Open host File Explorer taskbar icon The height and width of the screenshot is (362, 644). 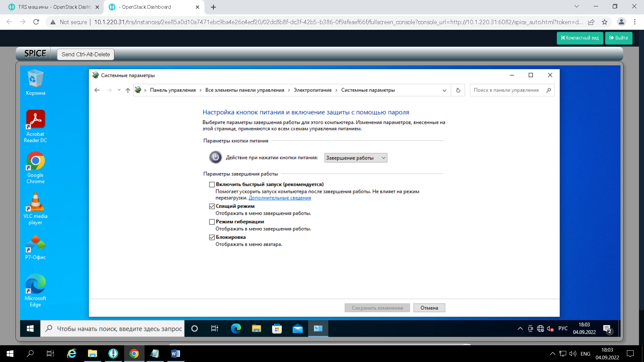click(92, 354)
